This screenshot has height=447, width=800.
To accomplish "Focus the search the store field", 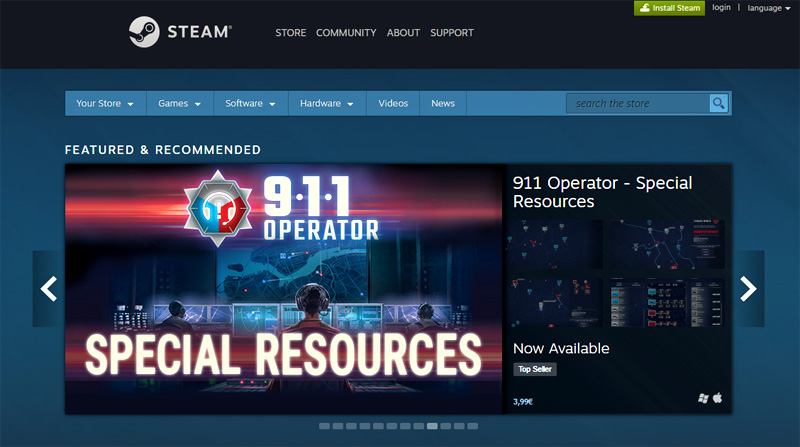I will pos(638,104).
